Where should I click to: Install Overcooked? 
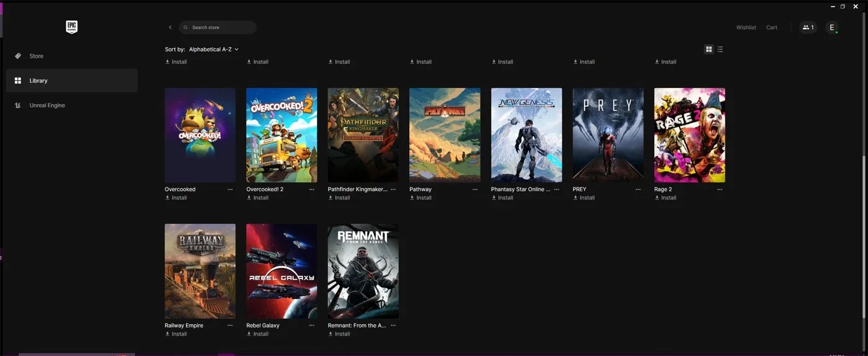[176, 198]
